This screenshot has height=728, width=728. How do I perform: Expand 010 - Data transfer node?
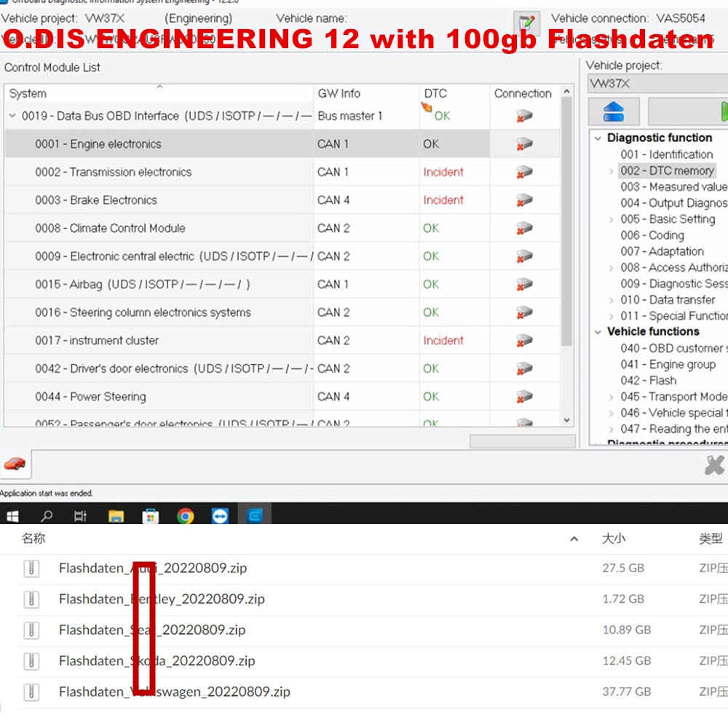[x=611, y=301]
